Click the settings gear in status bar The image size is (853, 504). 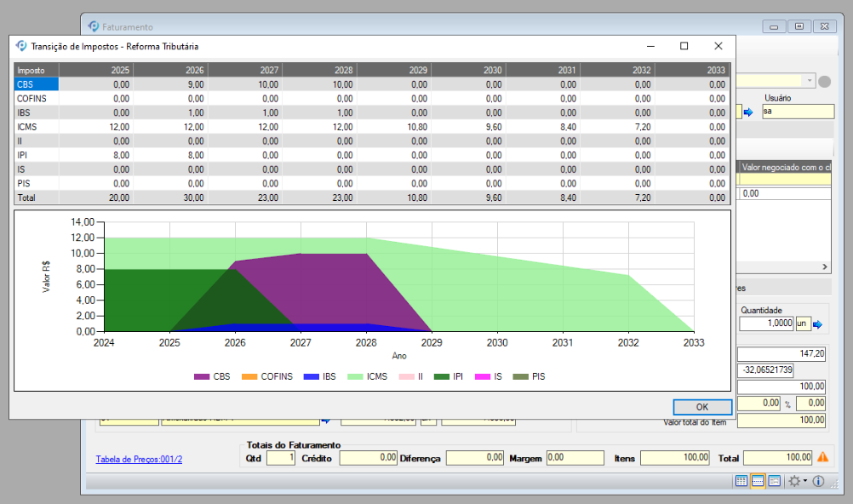[x=794, y=481]
